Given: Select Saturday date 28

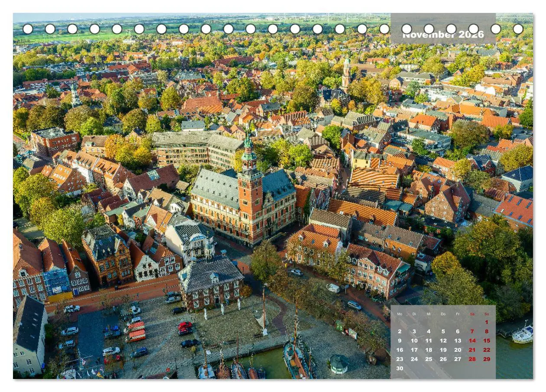Looking at the screenshot, I should pyautogui.click(x=472, y=359).
